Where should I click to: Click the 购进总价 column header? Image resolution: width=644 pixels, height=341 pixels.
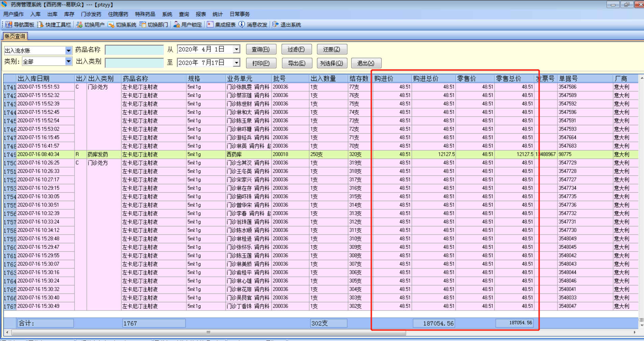[x=434, y=79]
